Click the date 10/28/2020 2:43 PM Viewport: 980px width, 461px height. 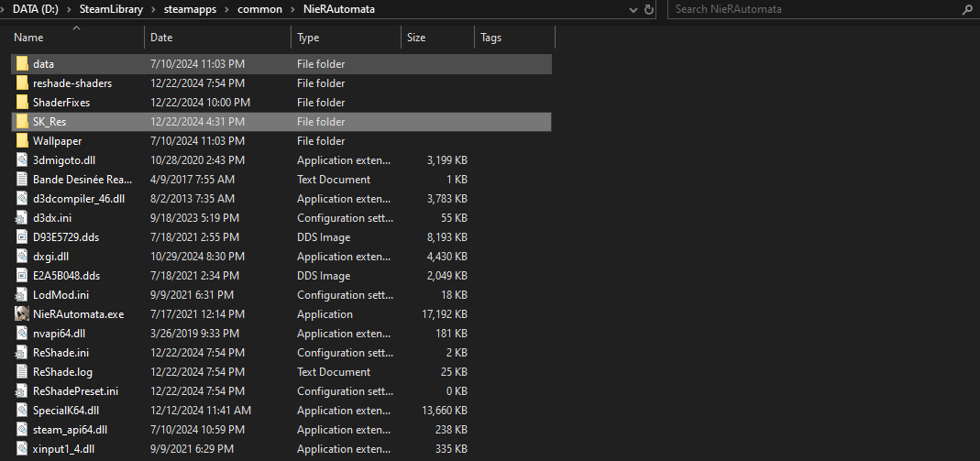point(197,160)
